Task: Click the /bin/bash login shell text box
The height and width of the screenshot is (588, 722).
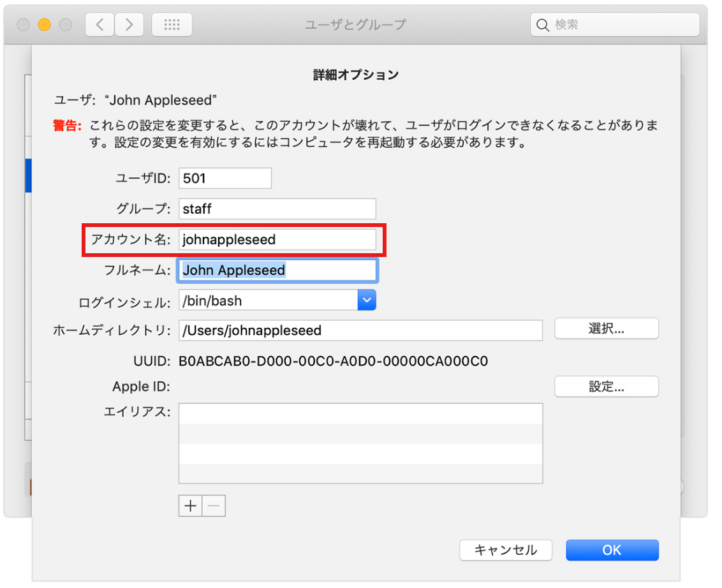Action: click(268, 300)
